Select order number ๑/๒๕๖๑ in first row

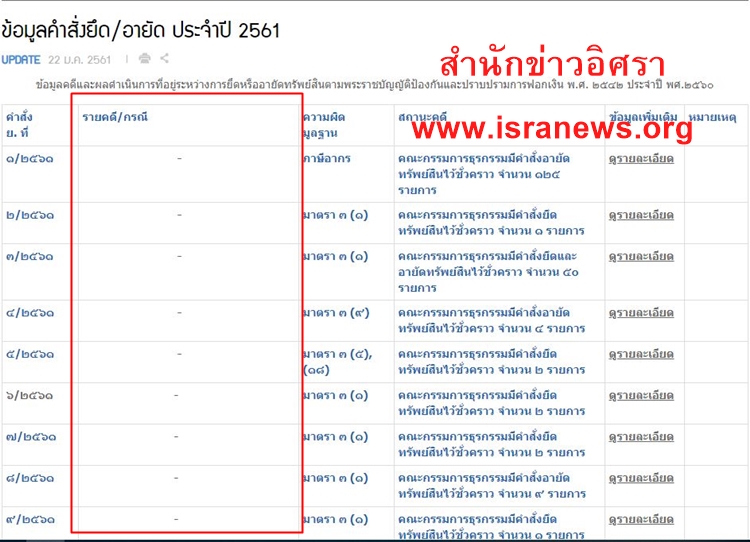tap(30, 159)
